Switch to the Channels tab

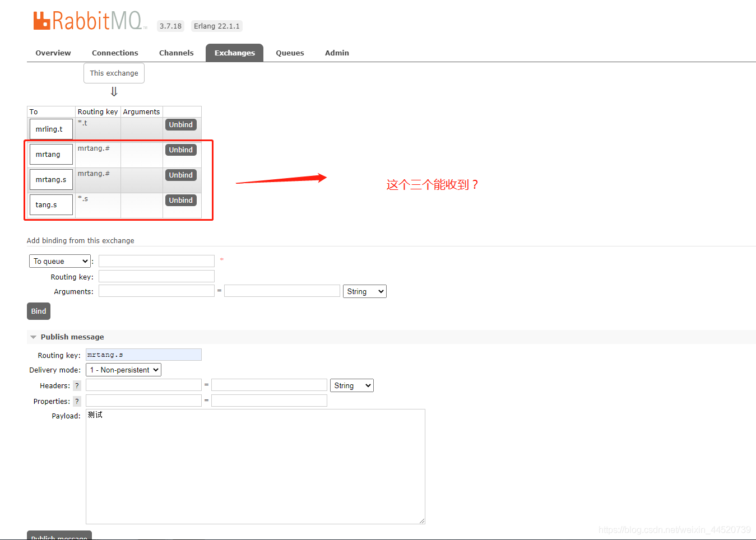click(177, 53)
